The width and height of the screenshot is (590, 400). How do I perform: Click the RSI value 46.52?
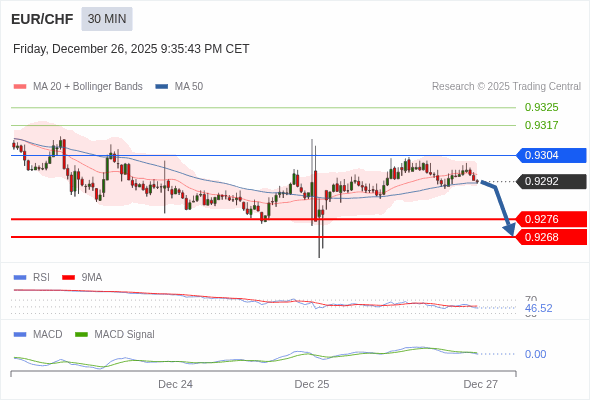[x=538, y=309]
